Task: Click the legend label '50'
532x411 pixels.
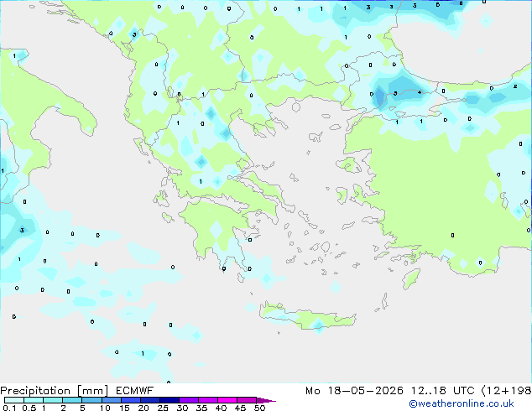Action: (x=260, y=408)
